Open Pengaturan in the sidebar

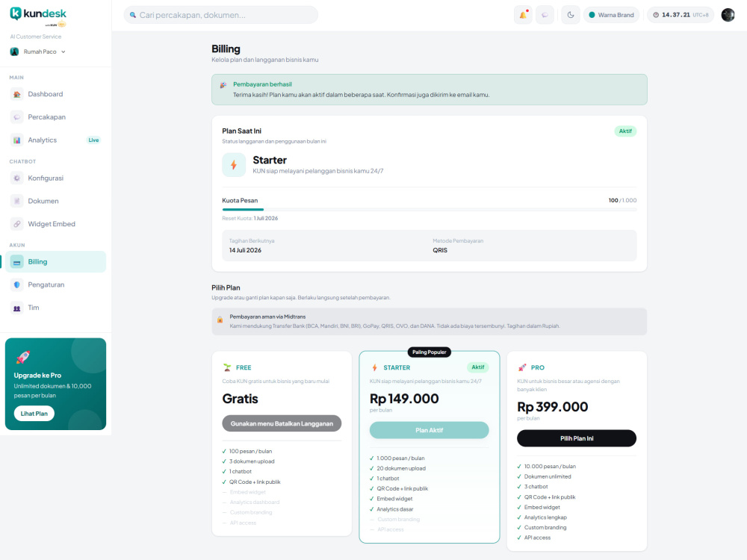55,284
